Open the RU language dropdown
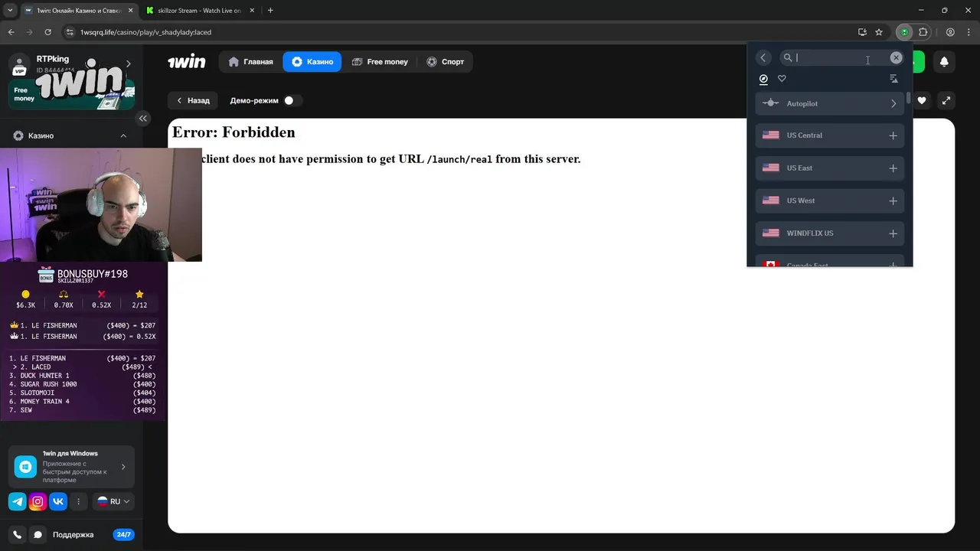The image size is (980, 551). [x=113, y=501]
